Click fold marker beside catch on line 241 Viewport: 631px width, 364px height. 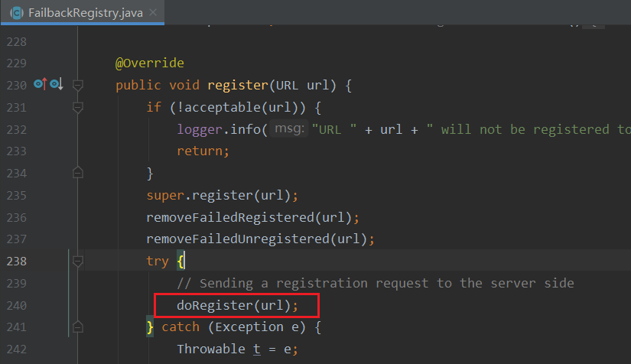(x=77, y=327)
